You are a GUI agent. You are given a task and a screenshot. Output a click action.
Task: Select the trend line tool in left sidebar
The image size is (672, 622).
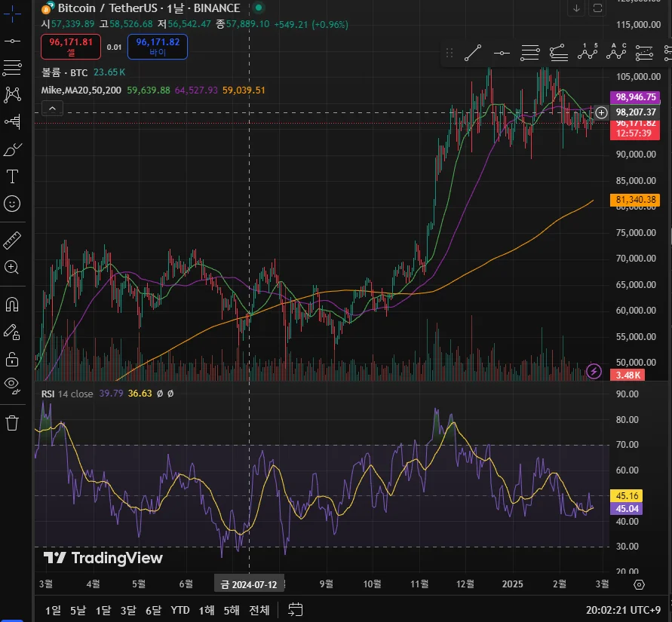[12, 41]
